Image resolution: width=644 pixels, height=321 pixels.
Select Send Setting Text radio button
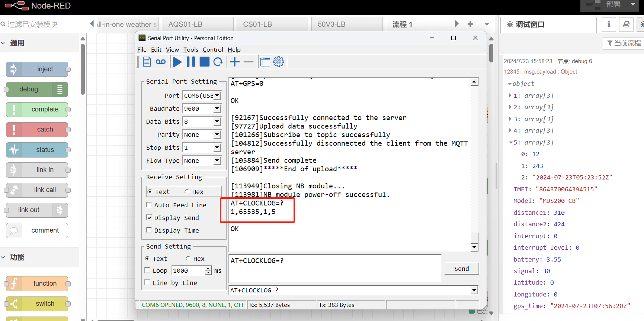click(147, 258)
